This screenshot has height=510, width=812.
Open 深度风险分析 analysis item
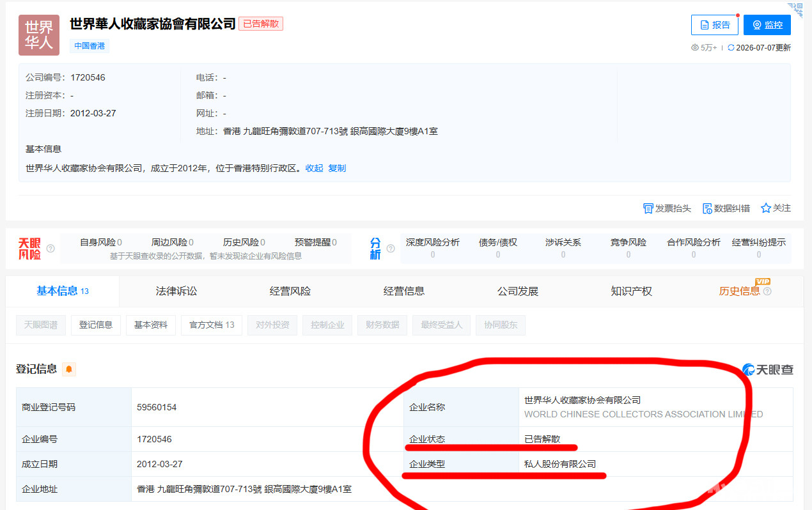click(433, 248)
